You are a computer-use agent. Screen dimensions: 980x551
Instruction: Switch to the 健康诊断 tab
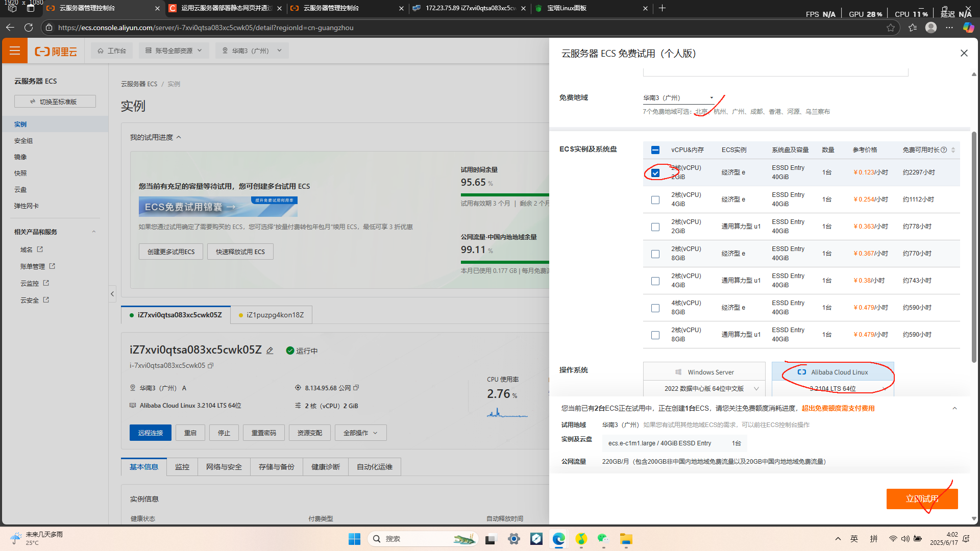click(x=326, y=467)
